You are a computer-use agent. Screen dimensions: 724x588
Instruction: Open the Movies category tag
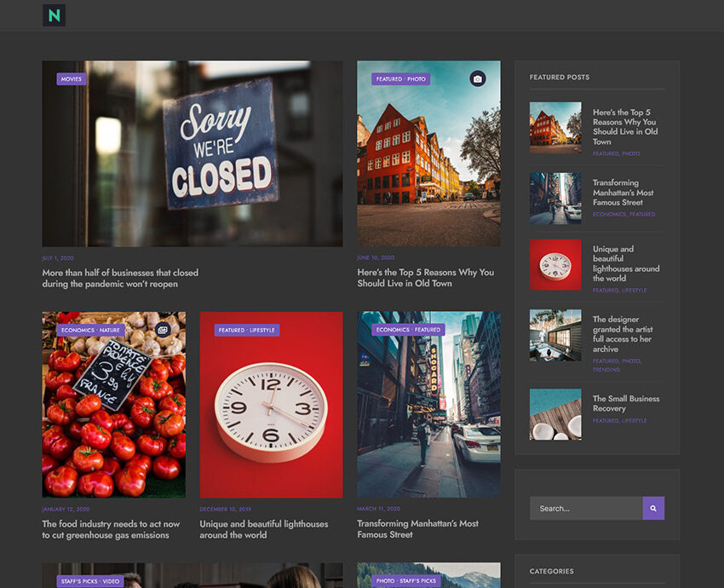click(72, 79)
